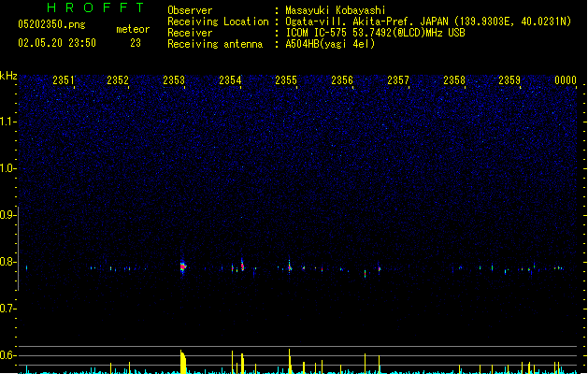Click the date stamp 02.05.20 23:50

[57, 43]
